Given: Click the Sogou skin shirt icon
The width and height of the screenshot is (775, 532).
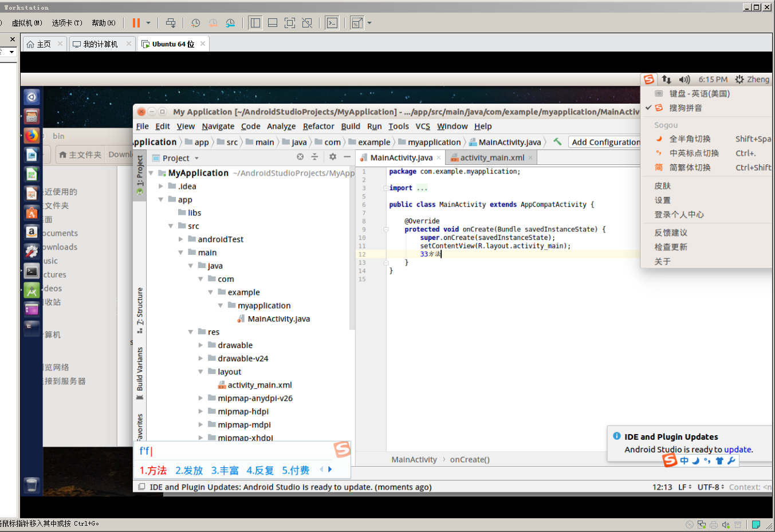Looking at the screenshot, I should (x=719, y=460).
